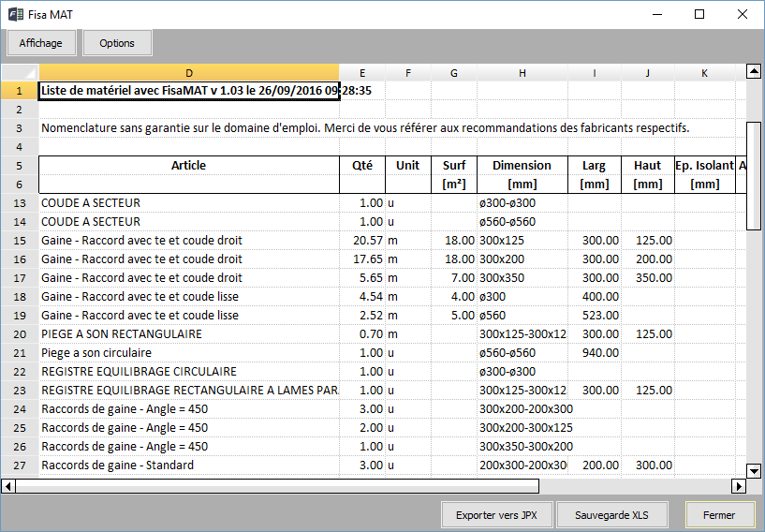Select row 15 header
The image size is (765, 532).
19,241
